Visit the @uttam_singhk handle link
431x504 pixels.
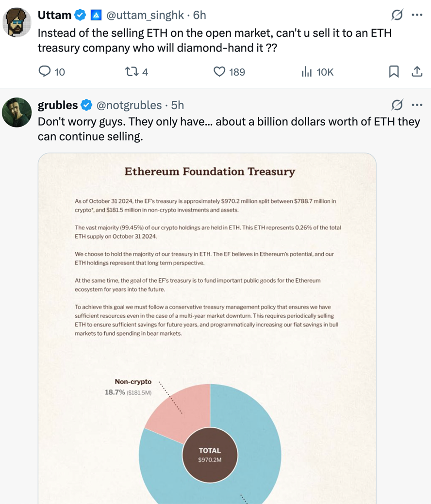(x=145, y=16)
